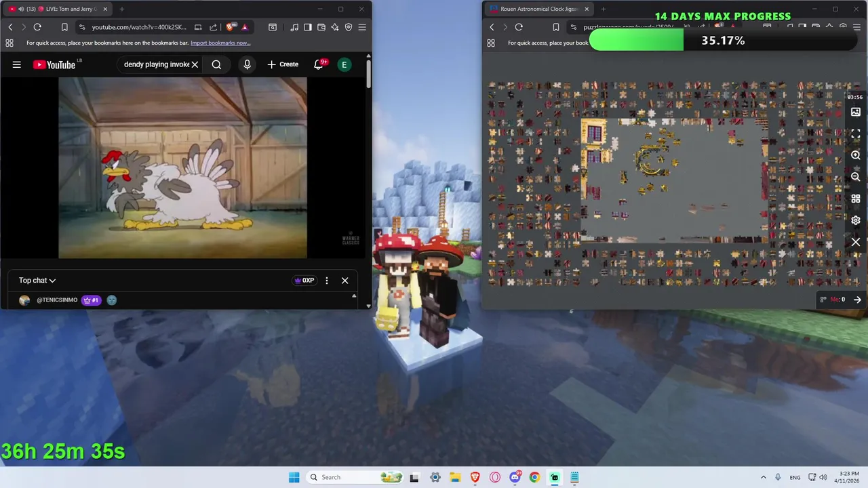Open apps grid in puzzle window bookmarks bar
Screen dimensions: 868x488
pos(491,43)
